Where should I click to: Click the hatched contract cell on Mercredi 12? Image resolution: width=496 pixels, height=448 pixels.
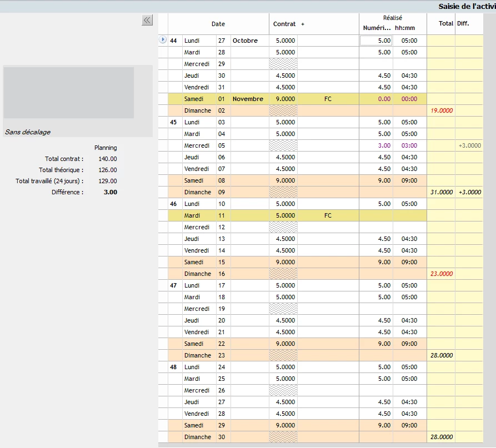[x=283, y=227]
